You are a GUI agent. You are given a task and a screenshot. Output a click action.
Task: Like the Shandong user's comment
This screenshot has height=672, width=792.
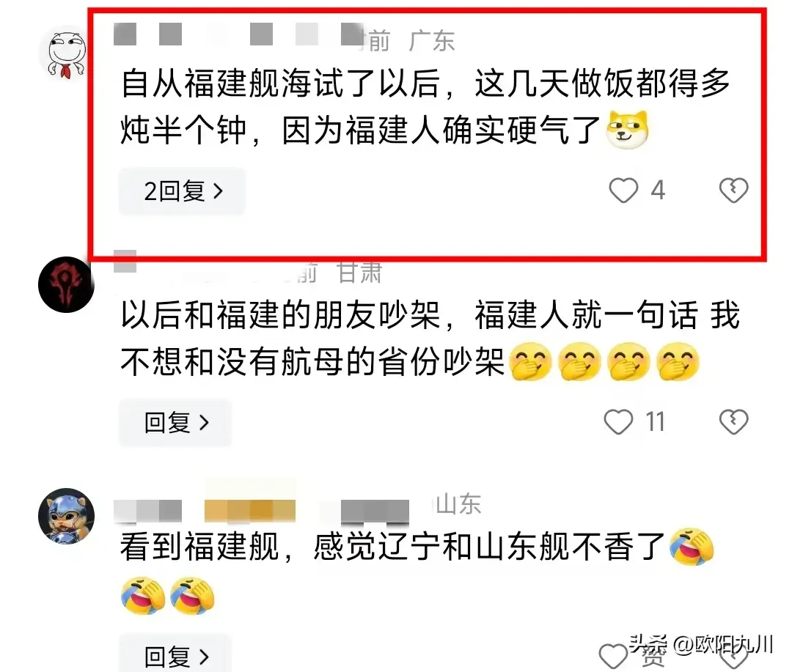(613, 657)
